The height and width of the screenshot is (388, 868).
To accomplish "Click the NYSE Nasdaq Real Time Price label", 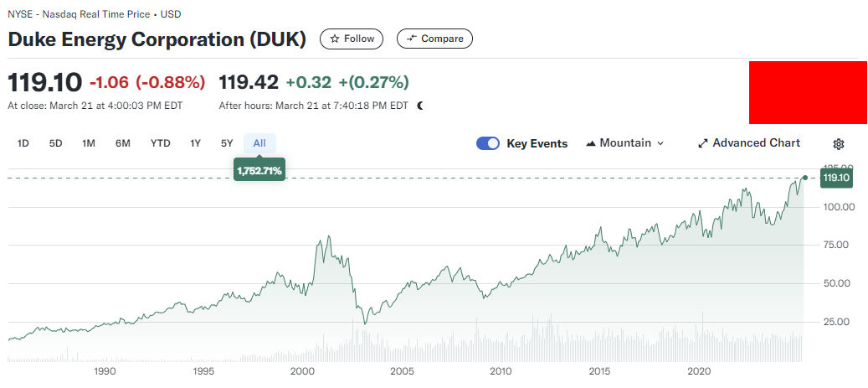I will pyautogui.click(x=94, y=14).
